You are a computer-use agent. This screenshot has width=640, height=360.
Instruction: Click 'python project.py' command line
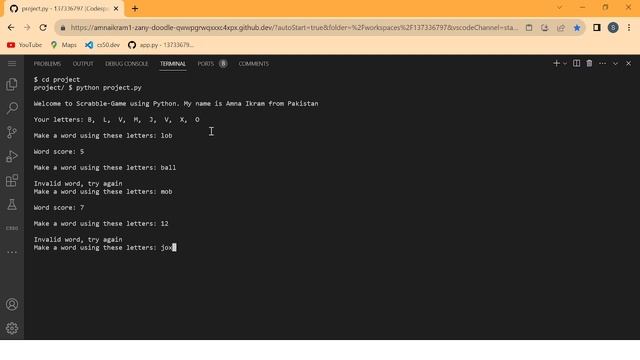[109, 88]
